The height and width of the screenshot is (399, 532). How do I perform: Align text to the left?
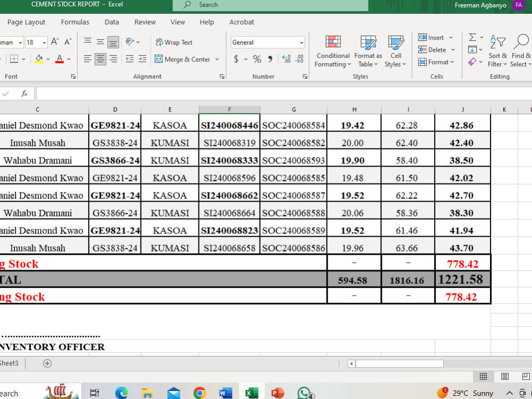tap(88, 59)
